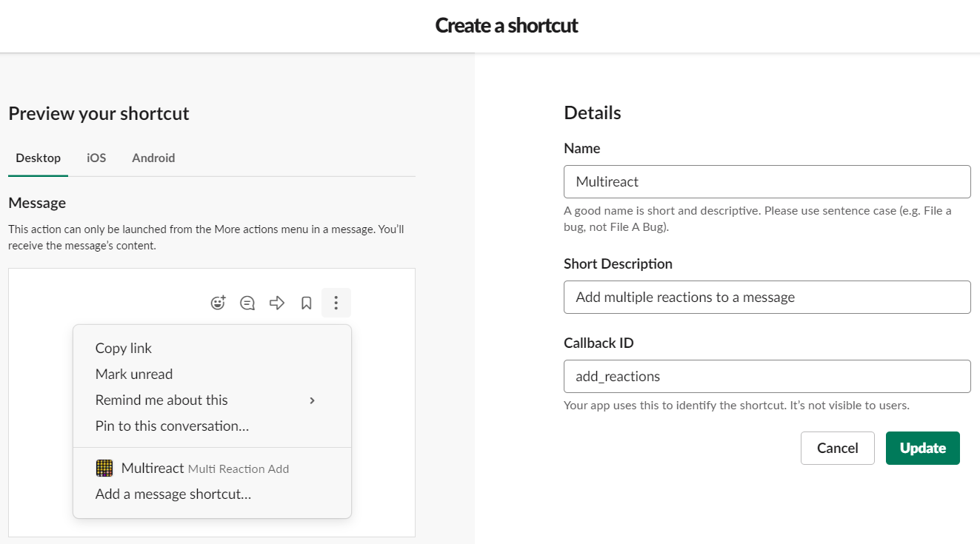Click the Name field hint text
The image size is (980, 544).
[758, 219]
